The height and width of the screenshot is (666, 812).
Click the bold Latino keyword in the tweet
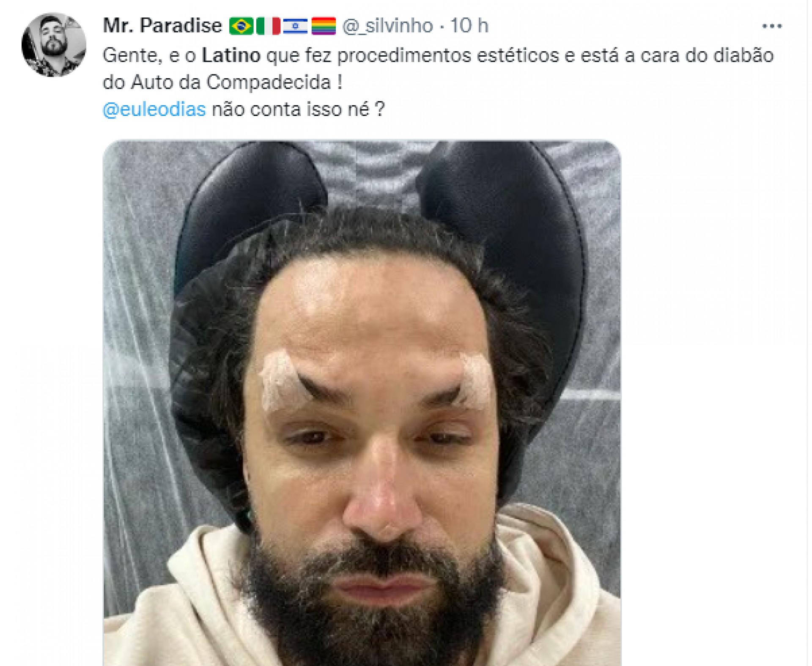pos(231,55)
